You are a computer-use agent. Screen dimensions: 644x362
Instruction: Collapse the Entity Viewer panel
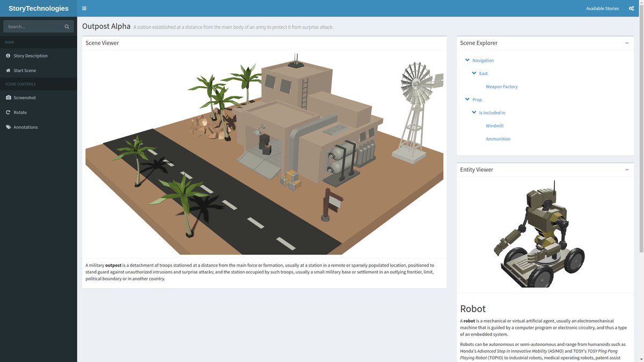pyautogui.click(x=627, y=169)
